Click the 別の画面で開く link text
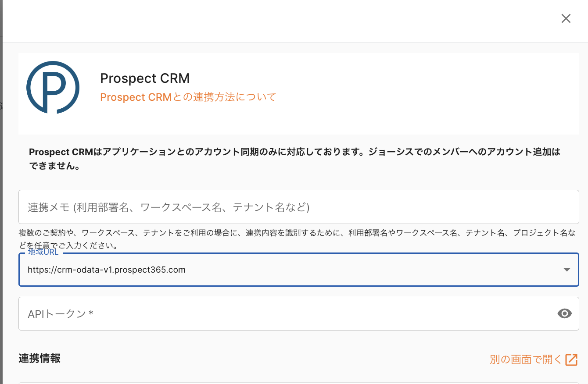 (526, 360)
